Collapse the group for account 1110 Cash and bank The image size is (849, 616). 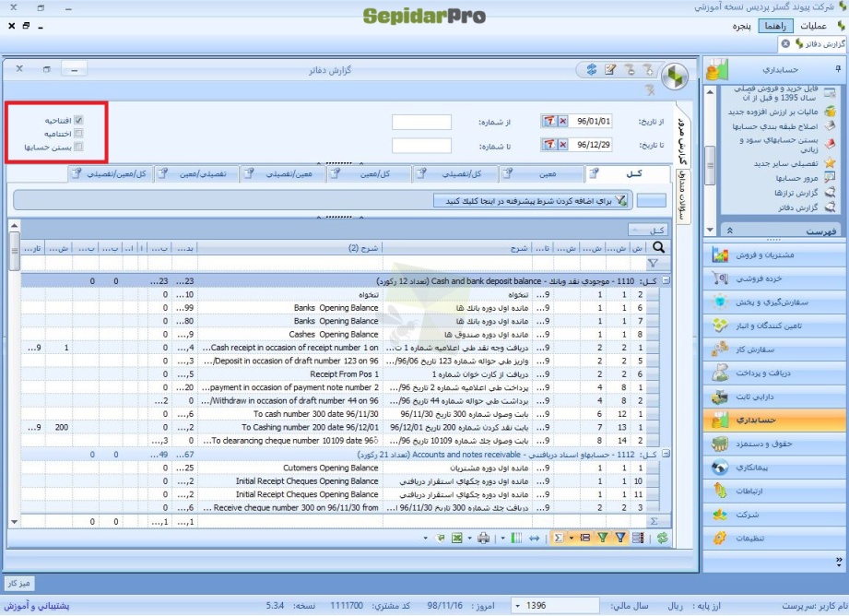666,280
